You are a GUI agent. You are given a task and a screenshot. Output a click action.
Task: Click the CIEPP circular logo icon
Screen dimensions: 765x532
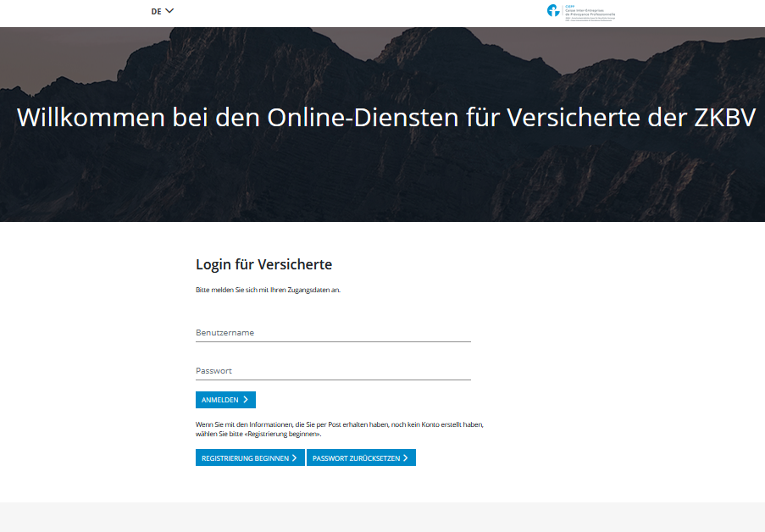point(554,11)
